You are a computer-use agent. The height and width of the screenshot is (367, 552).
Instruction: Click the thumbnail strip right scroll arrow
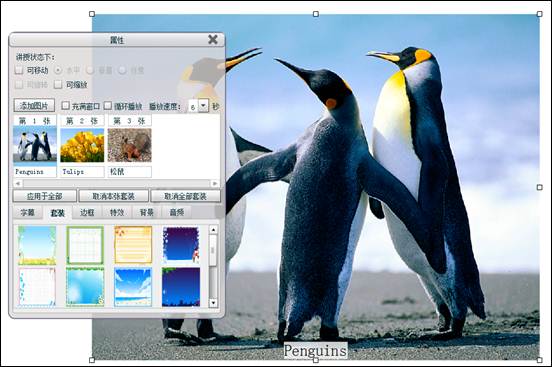pyautogui.click(x=215, y=184)
